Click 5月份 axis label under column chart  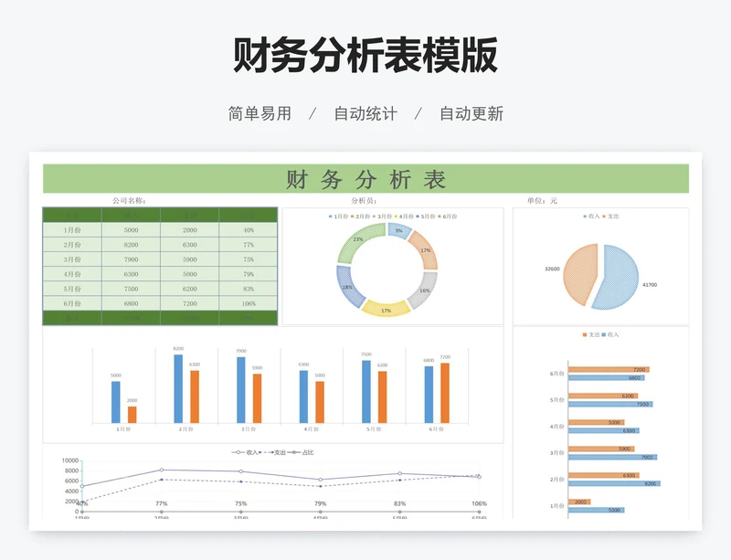tap(374, 429)
